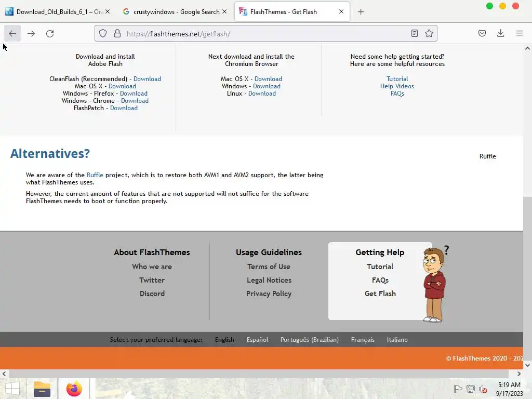Close the Download_Old_Builds_6_1 tab
Image resolution: width=532 pixels, height=399 pixels.
(108, 11)
